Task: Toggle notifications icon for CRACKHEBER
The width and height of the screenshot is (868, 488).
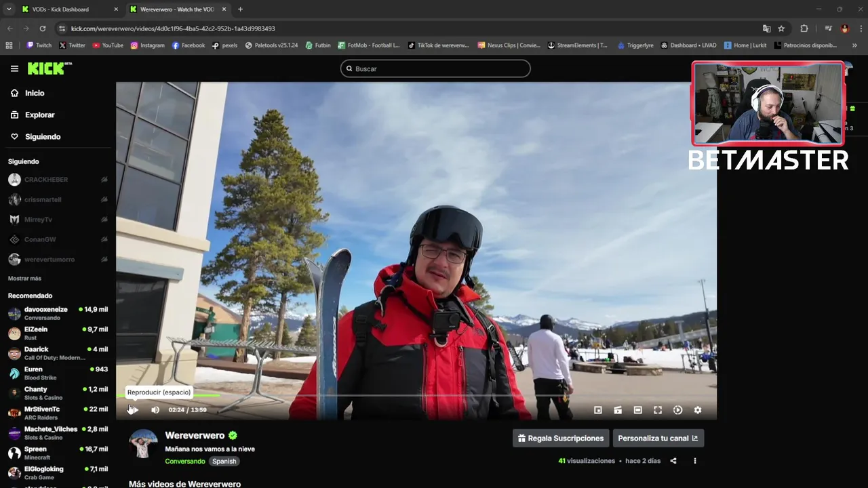Action: coord(104,180)
